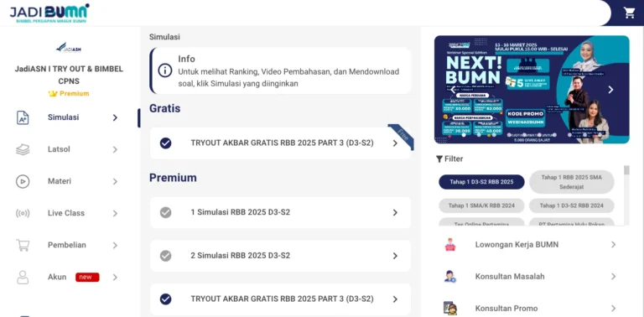
Task: Expand Latsol sidebar chevron
Action: tap(115, 149)
